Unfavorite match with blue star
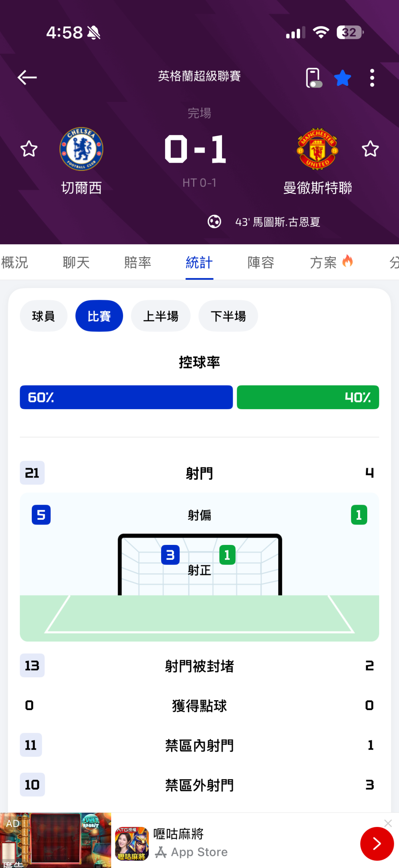The width and height of the screenshot is (399, 868). pyautogui.click(x=342, y=78)
